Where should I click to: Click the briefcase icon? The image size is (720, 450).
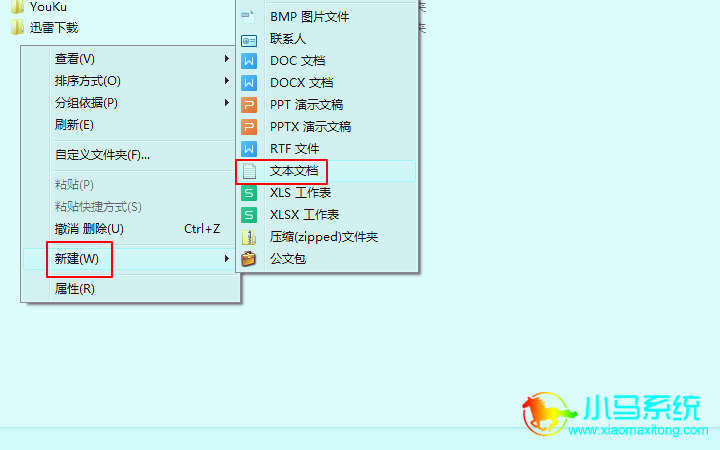(x=248, y=259)
